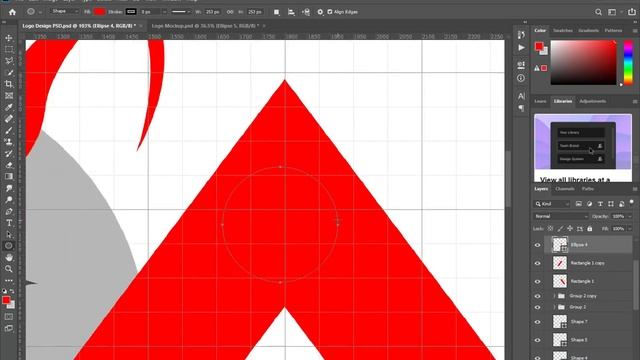Open path alignment options
This screenshot has width=640, height=360.
click(x=291, y=12)
